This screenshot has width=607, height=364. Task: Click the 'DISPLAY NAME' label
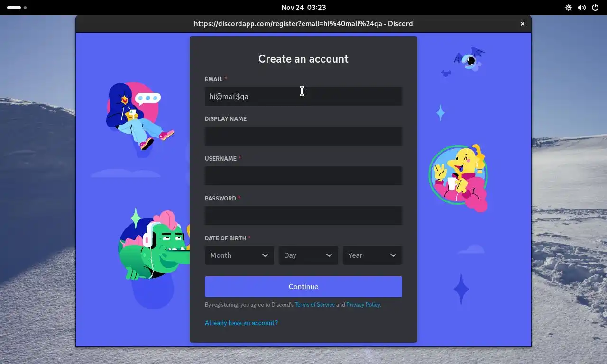(x=226, y=118)
